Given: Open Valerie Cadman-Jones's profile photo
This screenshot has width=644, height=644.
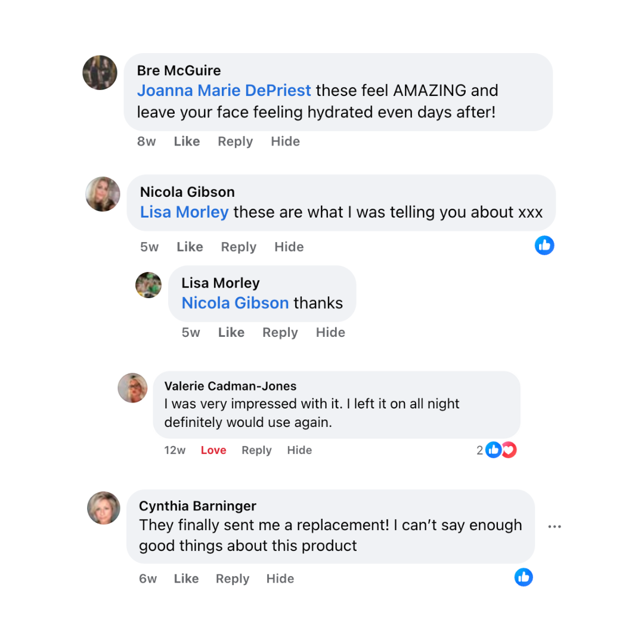Looking at the screenshot, I should click(x=132, y=388).
